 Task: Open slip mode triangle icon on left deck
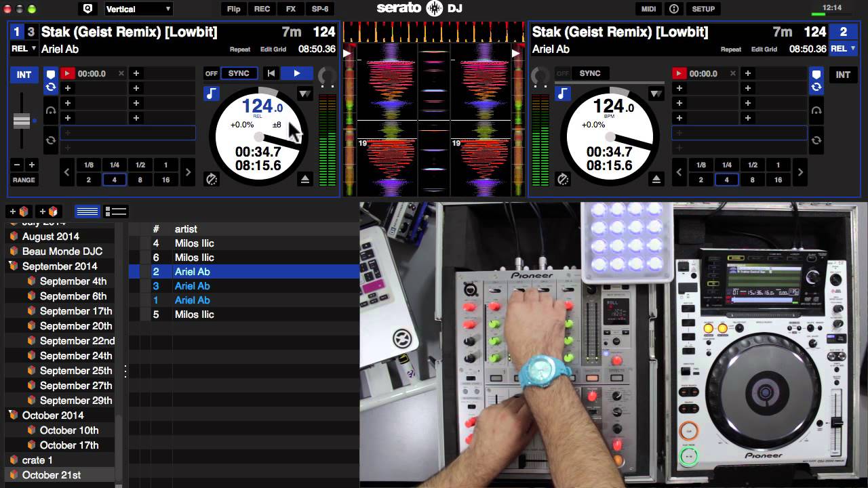pyautogui.click(x=304, y=94)
